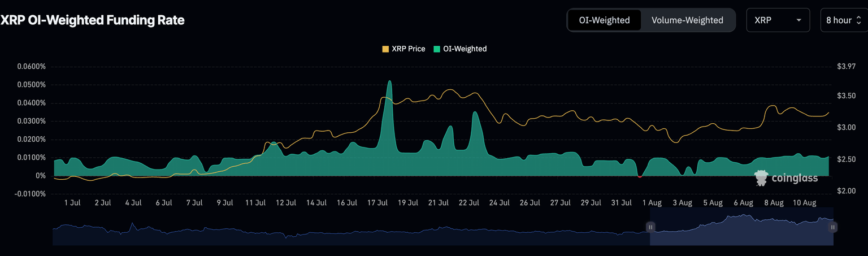
Task: Click the 17 Jul date axis label
Action: pyautogui.click(x=377, y=203)
